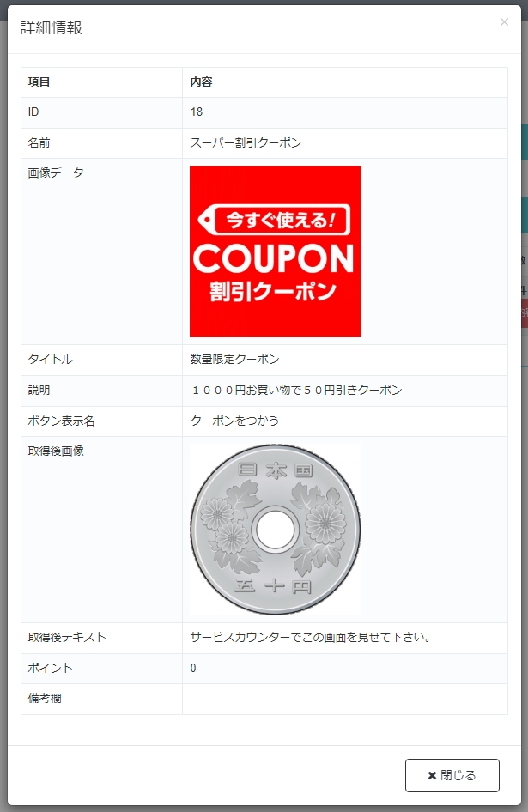528x812 pixels.
Task: Click the 内容 column header
Action: pos(201,82)
